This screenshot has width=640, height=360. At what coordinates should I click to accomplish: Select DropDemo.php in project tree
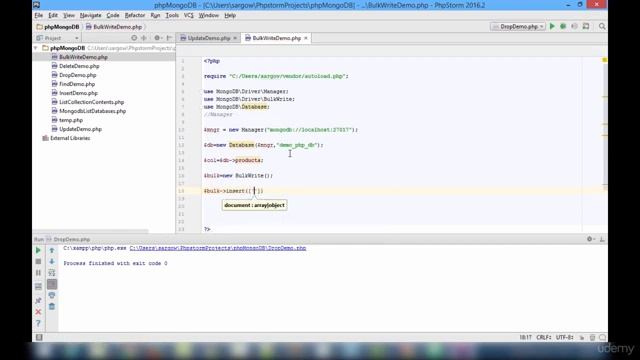pos(78,75)
